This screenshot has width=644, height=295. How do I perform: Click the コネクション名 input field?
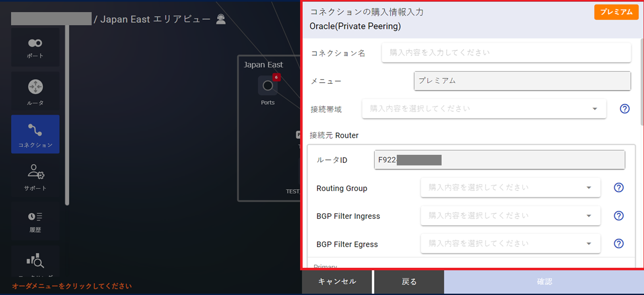click(506, 52)
